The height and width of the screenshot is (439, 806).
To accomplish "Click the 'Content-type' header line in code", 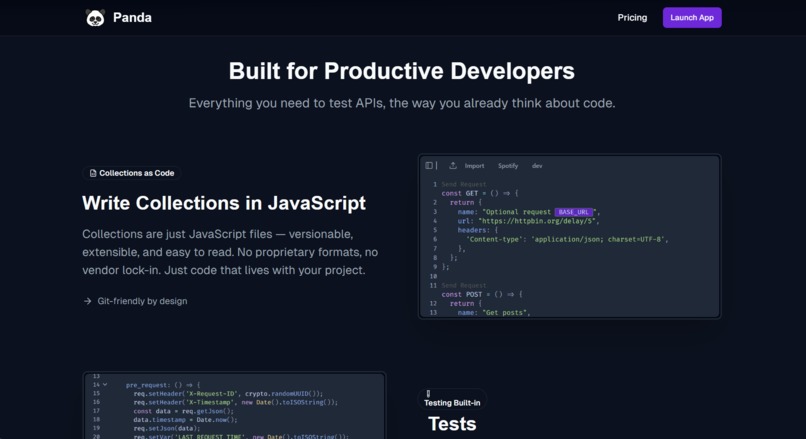I will (567, 240).
